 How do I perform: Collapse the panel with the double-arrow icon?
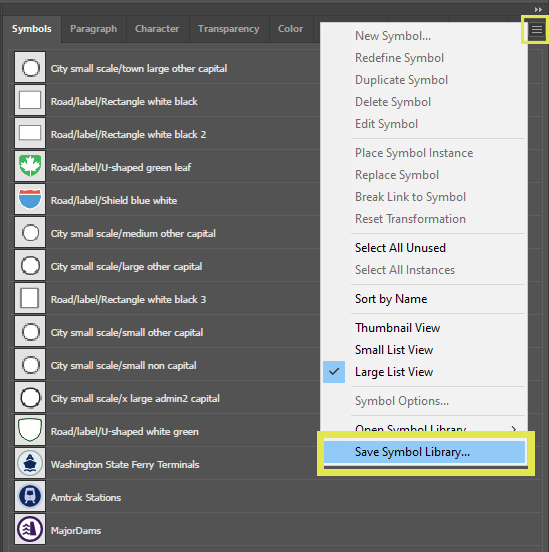click(x=538, y=10)
